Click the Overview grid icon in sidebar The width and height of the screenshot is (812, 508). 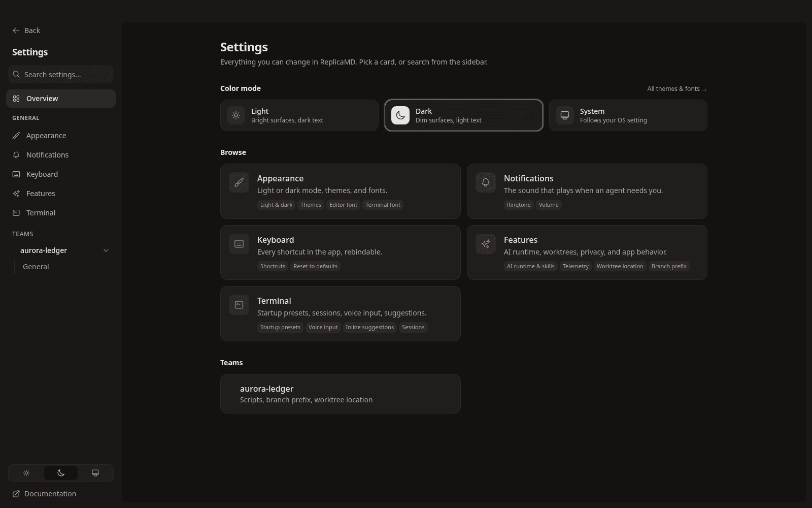16,99
